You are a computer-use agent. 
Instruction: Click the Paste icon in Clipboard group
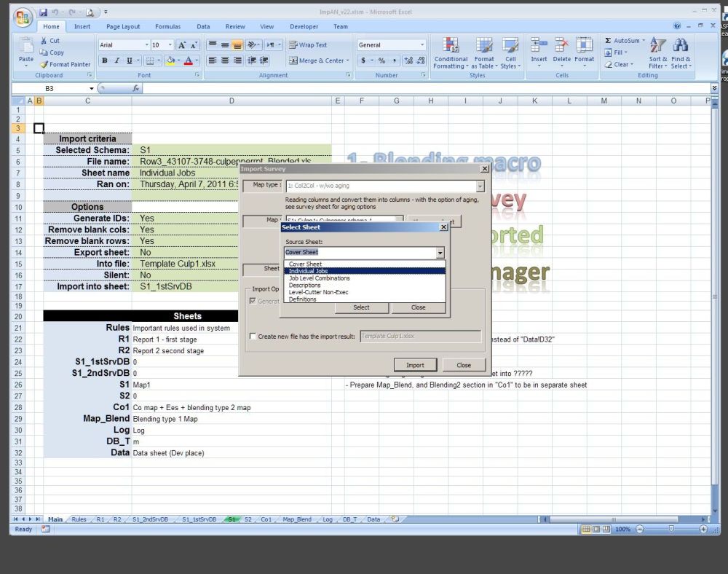26,45
